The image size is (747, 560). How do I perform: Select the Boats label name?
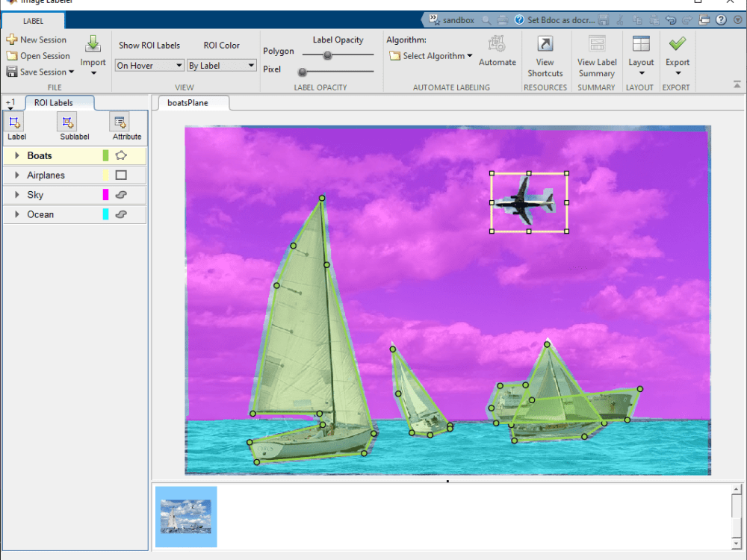[x=40, y=155]
